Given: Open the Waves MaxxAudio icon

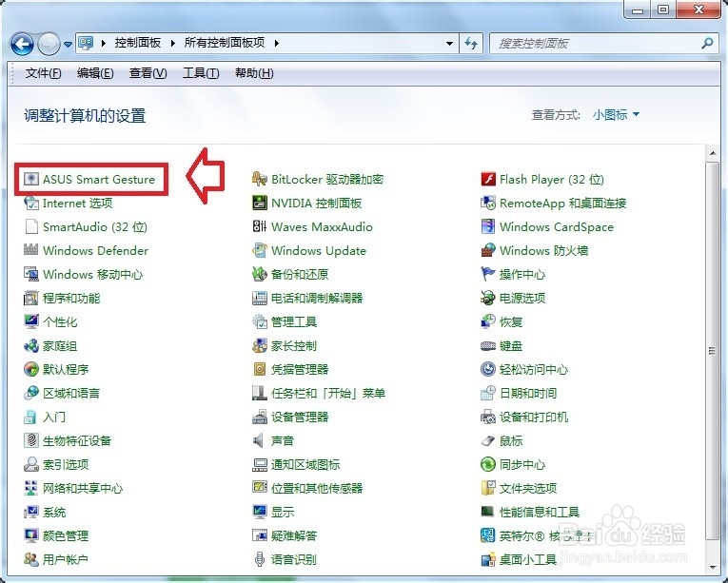Looking at the screenshot, I should tap(260, 226).
